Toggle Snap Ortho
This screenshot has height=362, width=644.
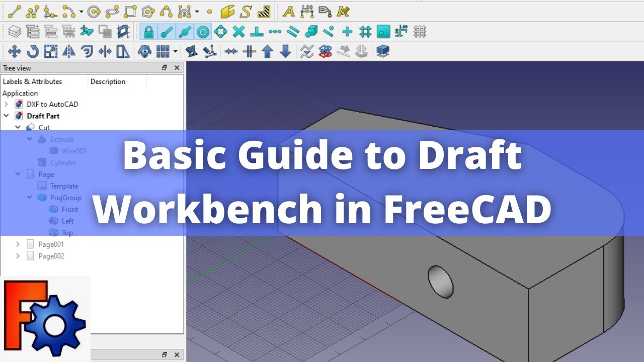(347, 32)
